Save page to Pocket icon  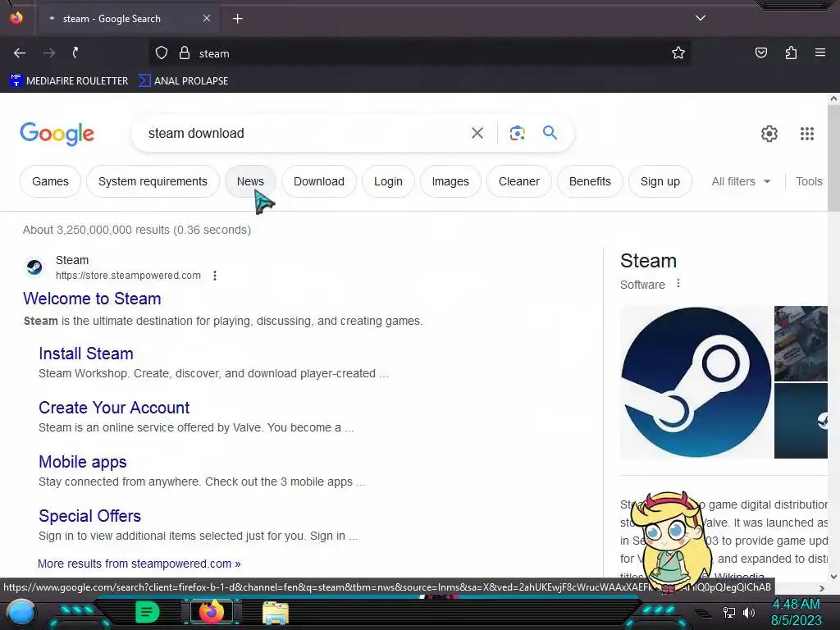click(761, 53)
